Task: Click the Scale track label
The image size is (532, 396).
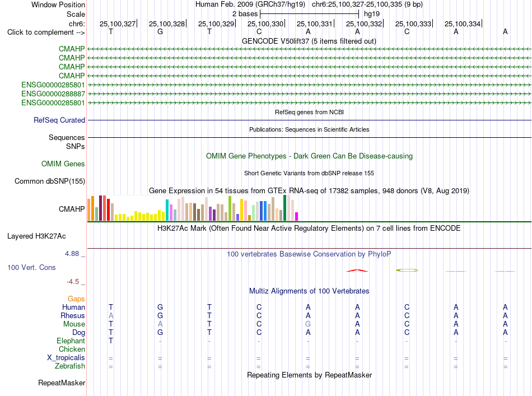Action: (x=76, y=14)
